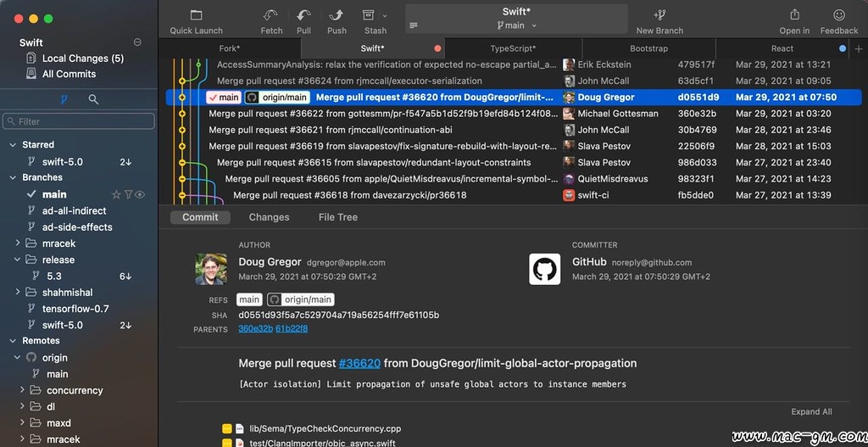Toggle filter icon on main branch

129,194
